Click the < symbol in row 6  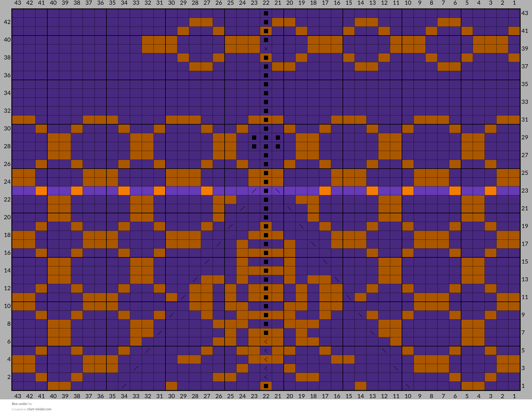coord(266,342)
